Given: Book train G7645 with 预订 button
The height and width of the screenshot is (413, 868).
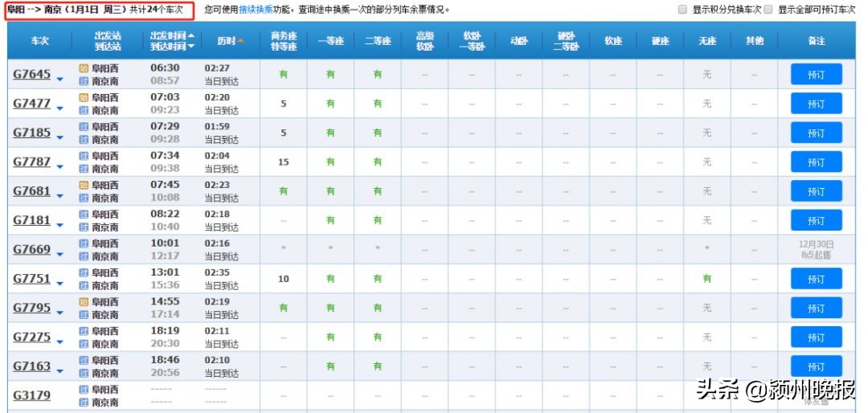Looking at the screenshot, I should pyautogui.click(x=817, y=74).
